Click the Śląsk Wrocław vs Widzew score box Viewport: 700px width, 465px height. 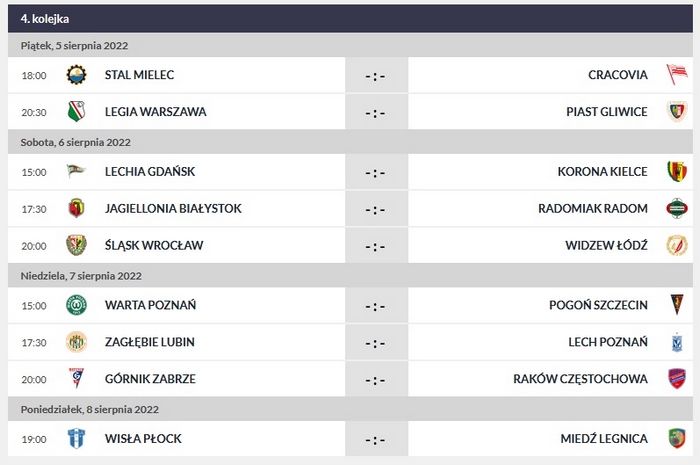[x=375, y=245]
